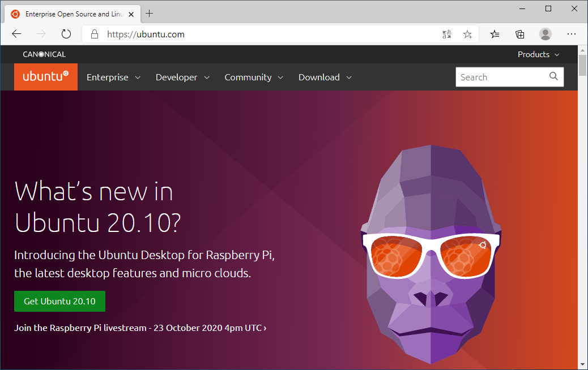Click the address bar URL ubuntu.com
The image size is (588, 370).
coord(146,35)
